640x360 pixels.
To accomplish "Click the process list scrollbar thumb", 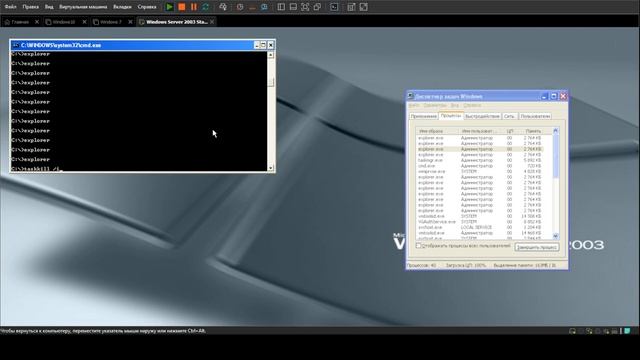I will (x=555, y=156).
